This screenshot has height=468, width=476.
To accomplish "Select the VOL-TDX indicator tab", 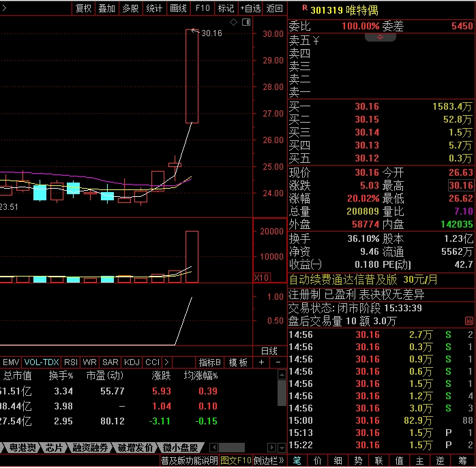I will (x=42, y=362).
